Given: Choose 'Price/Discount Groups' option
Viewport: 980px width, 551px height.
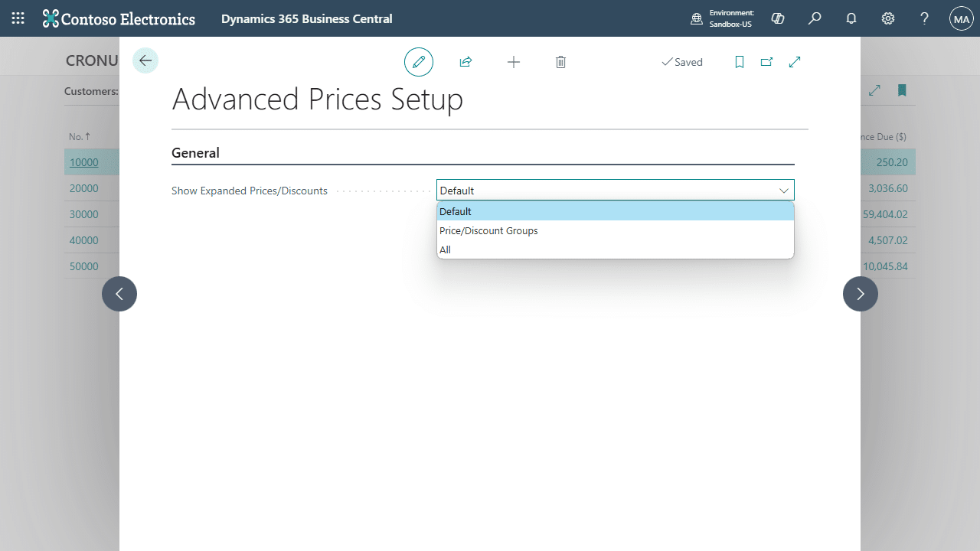Looking at the screenshot, I should pos(615,230).
